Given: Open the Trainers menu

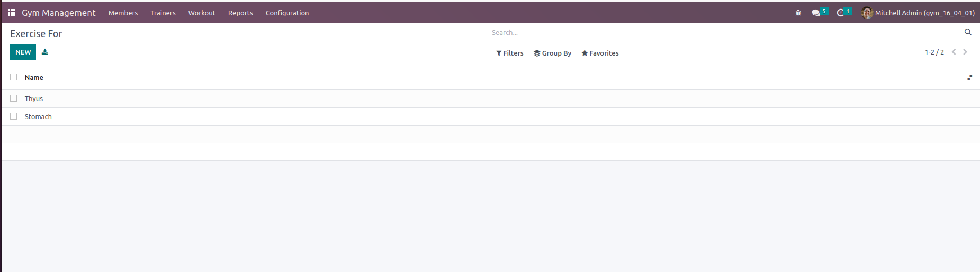Looking at the screenshot, I should [163, 13].
